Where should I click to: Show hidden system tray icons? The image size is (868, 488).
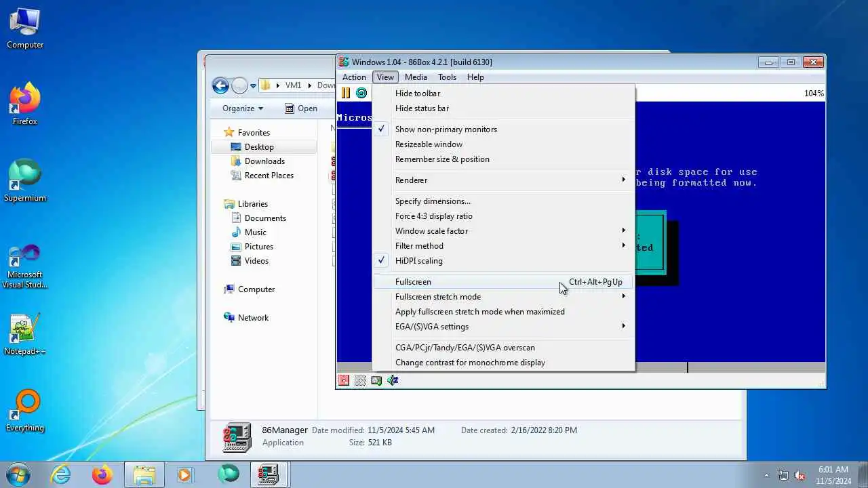coord(767,475)
